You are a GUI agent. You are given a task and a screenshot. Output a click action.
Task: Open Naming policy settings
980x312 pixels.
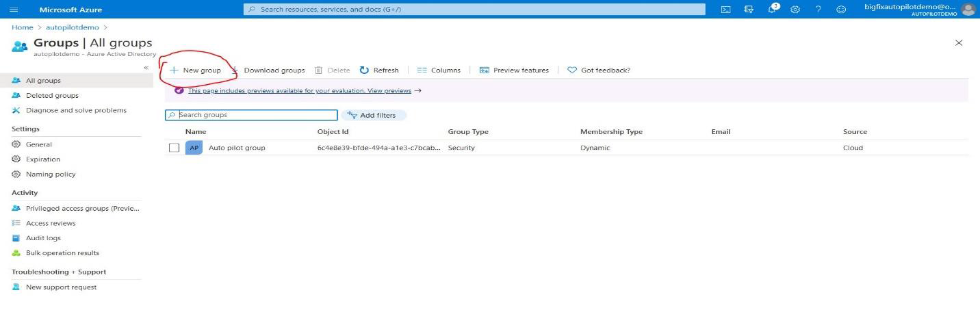tap(51, 174)
